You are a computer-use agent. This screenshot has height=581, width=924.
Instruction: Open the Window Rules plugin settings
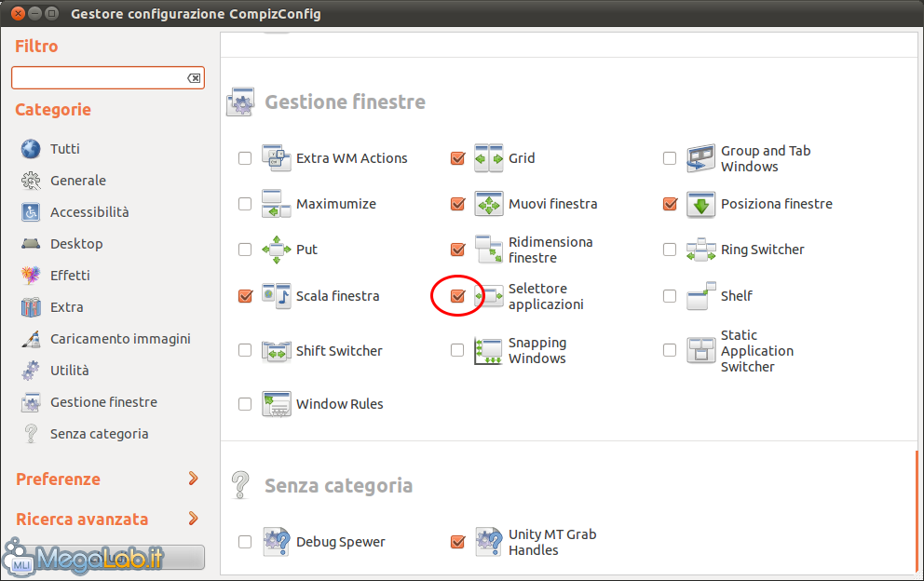coord(339,404)
